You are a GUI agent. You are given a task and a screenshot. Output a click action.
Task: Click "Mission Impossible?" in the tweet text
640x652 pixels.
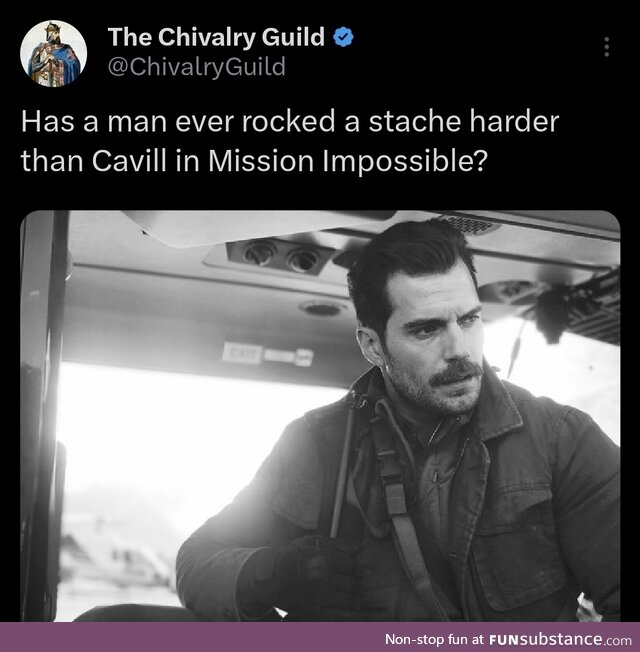tap(347, 161)
